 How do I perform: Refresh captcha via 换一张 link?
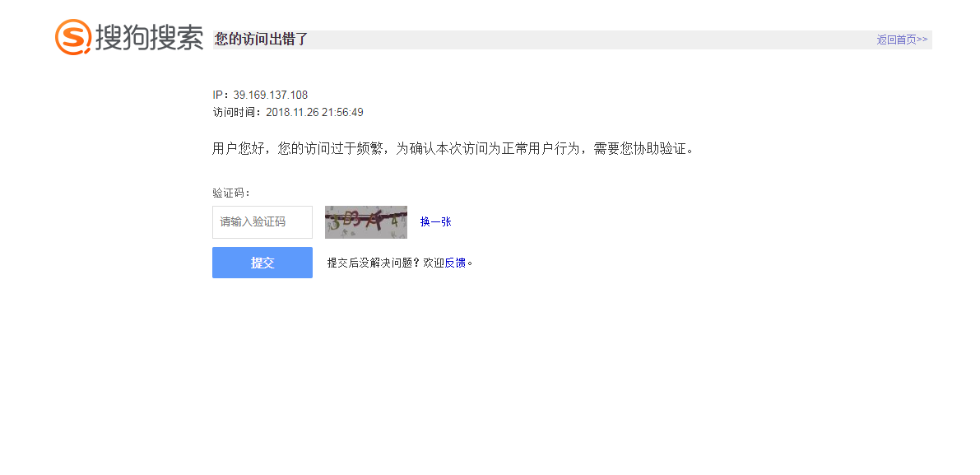(435, 222)
